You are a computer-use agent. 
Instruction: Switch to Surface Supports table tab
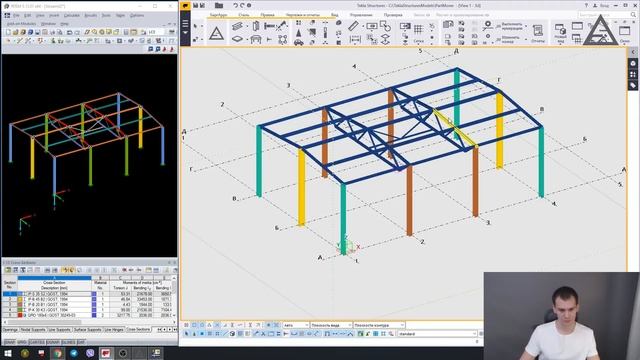[x=87, y=329]
